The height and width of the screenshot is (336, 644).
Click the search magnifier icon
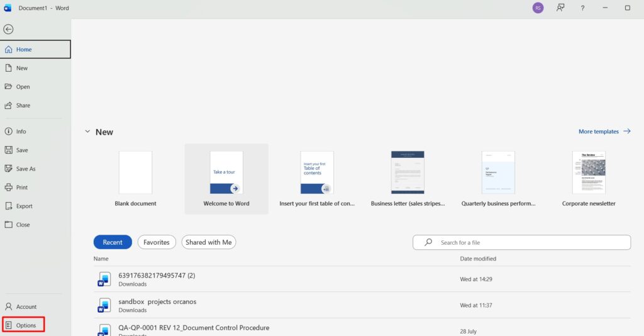point(428,242)
